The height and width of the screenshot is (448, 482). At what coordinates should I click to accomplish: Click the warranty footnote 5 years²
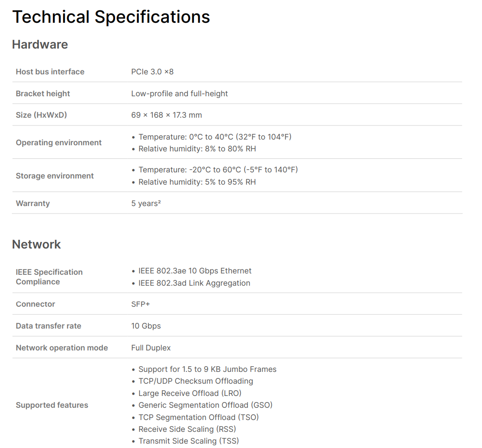(x=146, y=203)
